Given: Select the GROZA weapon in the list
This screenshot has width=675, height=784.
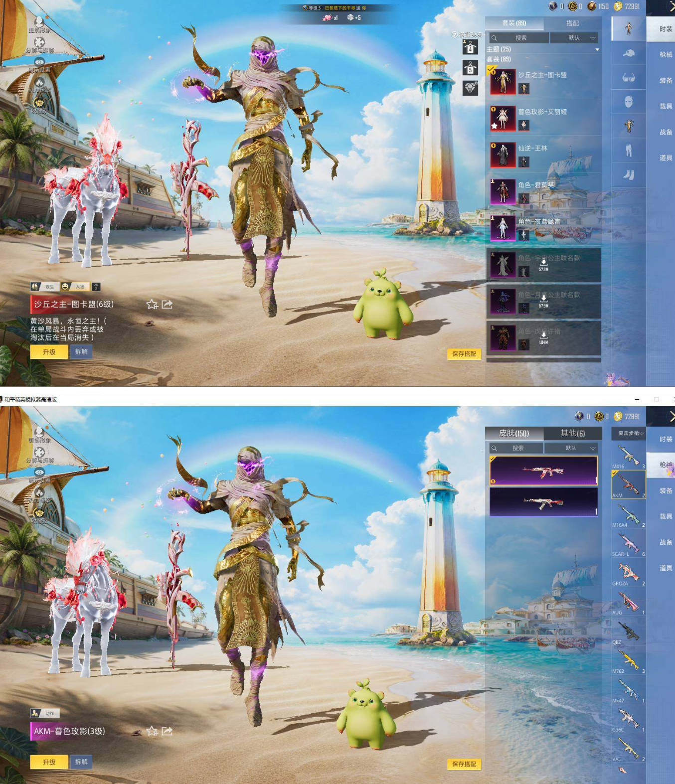Looking at the screenshot, I should [629, 573].
